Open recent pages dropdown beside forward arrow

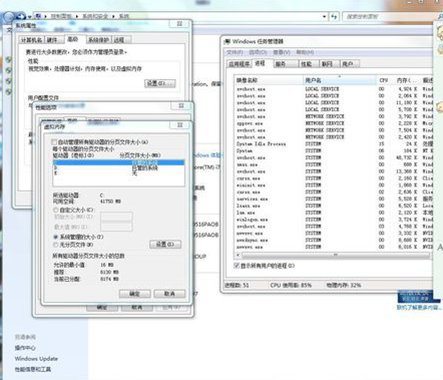29,17
